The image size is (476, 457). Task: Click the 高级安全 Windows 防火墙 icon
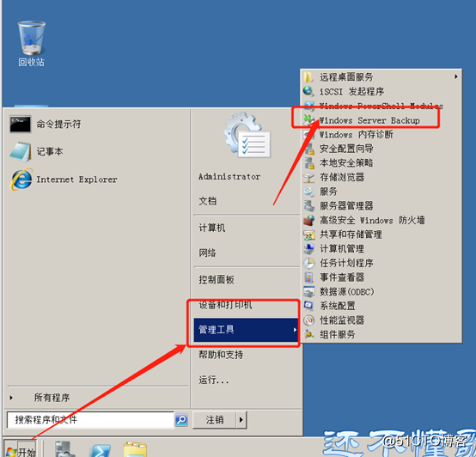point(309,220)
